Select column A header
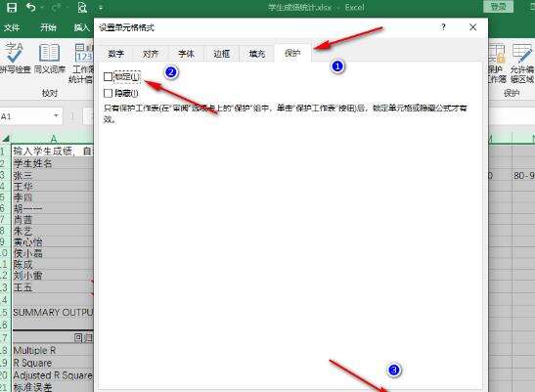535x392 pixels. pos(53,139)
